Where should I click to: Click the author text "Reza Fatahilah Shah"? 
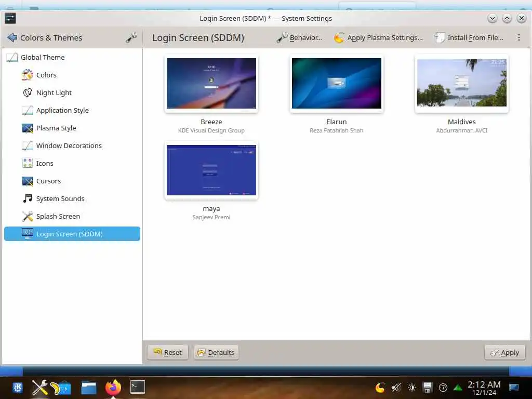(x=337, y=130)
